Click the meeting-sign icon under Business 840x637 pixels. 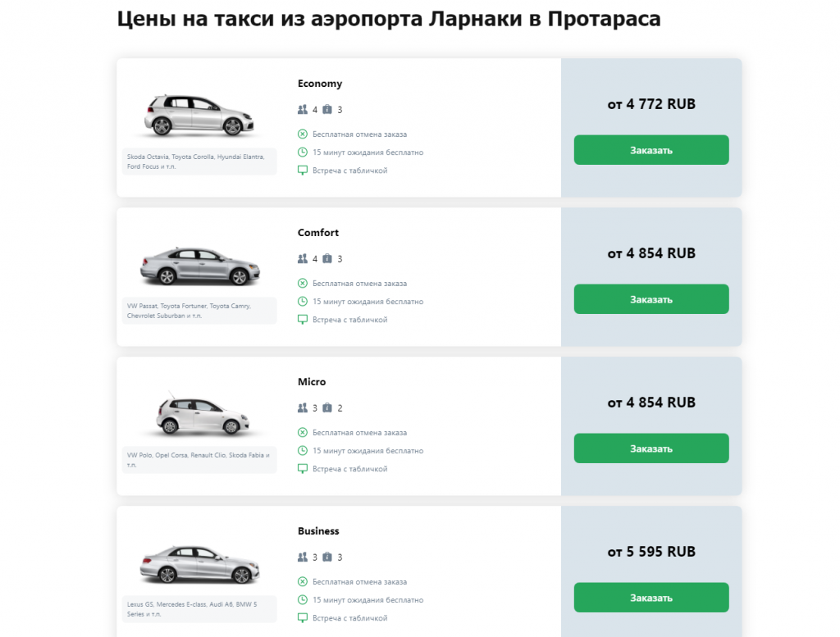[303, 617]
